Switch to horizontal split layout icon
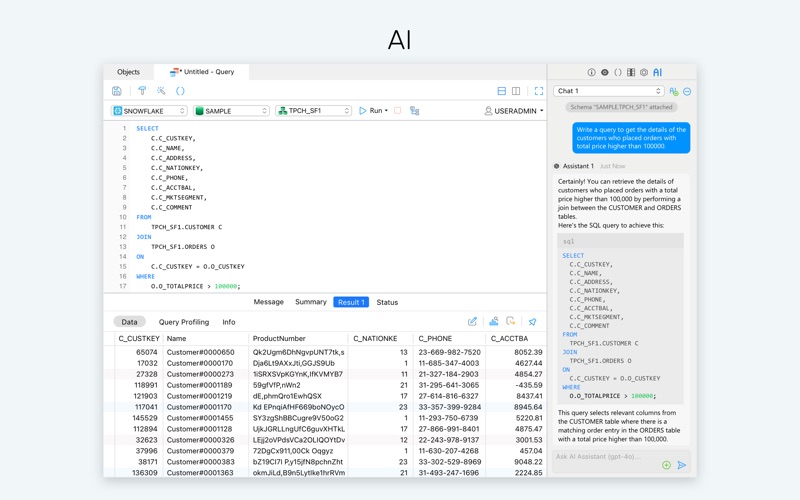 502,91
